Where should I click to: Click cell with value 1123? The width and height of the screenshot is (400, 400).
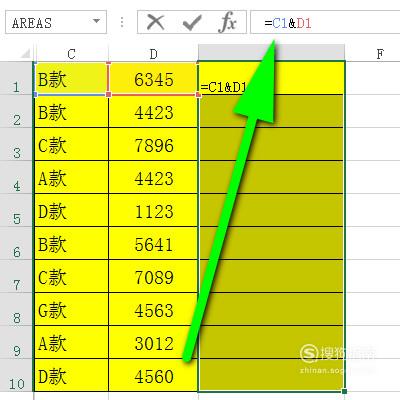[x=153, y=210]
